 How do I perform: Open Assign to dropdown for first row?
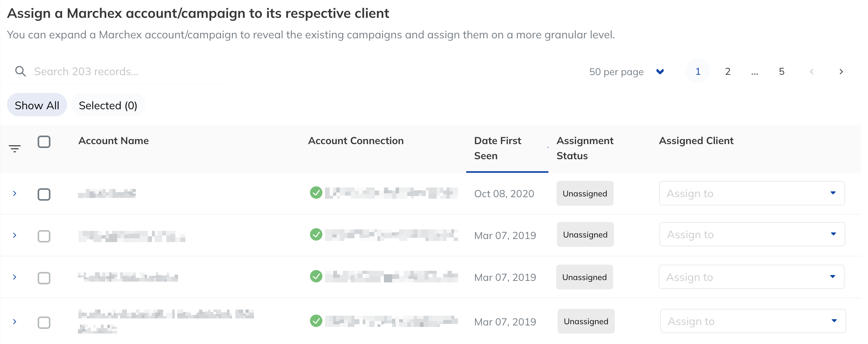[x=751, y=193]
